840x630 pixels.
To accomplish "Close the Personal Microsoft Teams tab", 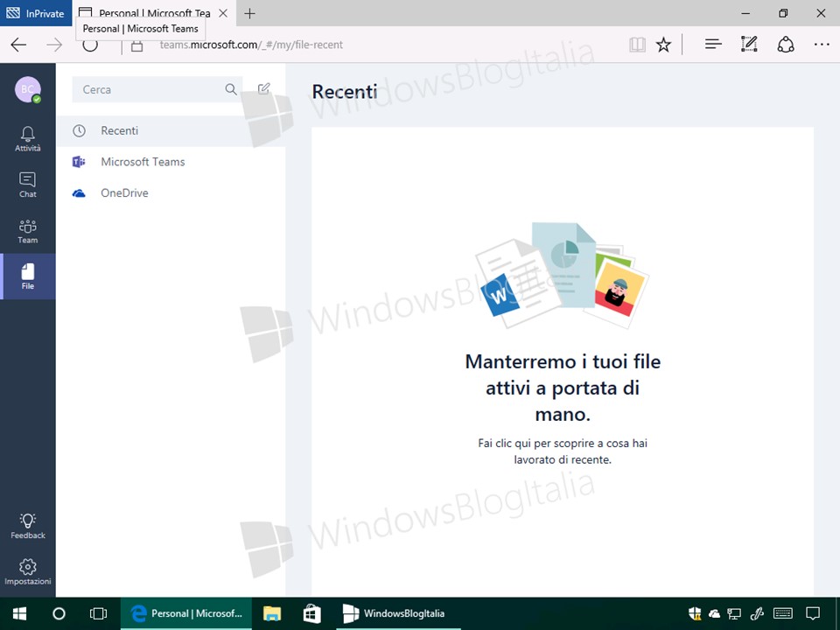I will point(223,13).
